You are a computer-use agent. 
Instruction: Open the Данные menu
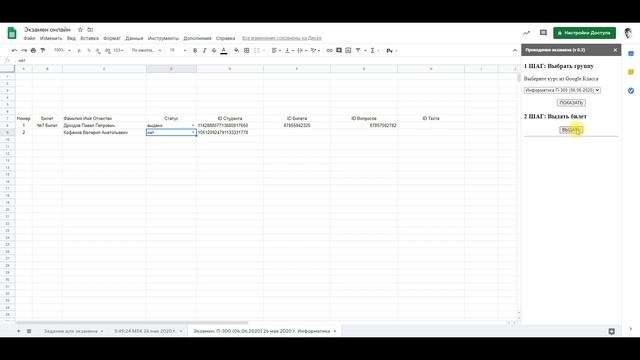(134, 38)
